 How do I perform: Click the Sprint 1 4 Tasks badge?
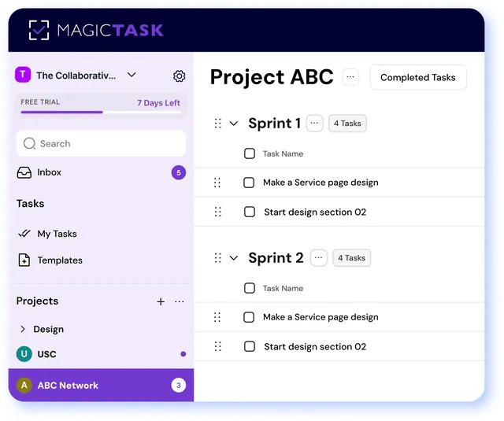click(347, 124)
